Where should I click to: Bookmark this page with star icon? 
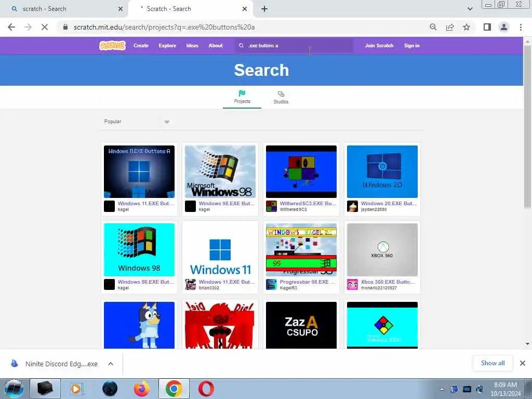click(467, 27)
